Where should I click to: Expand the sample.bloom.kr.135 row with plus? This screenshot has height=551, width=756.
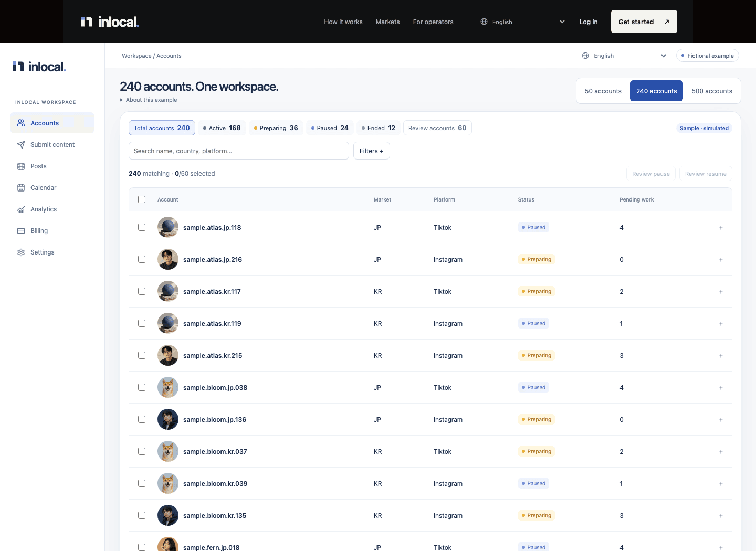[721, 516]
